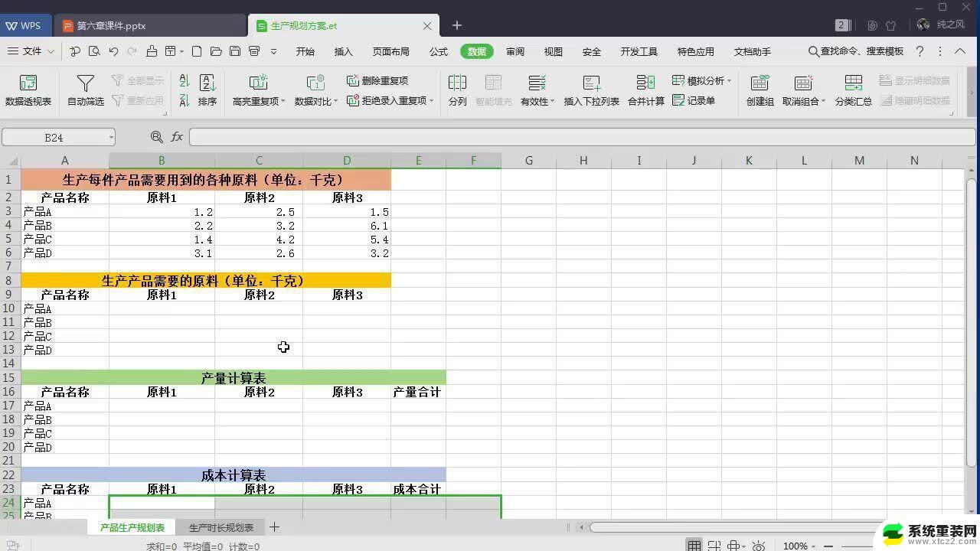Open the 审阅 ribbon tab
Screen dimensions: 980x551
click(515, 51)
